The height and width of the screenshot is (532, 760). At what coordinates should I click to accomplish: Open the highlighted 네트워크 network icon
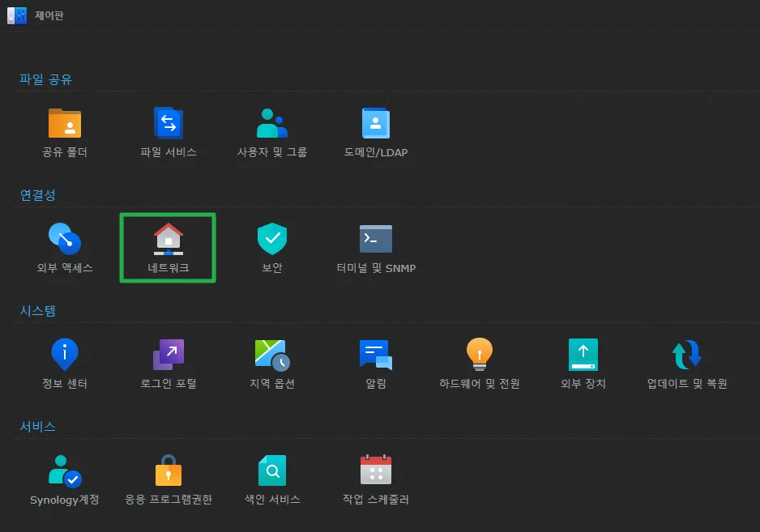169,240
